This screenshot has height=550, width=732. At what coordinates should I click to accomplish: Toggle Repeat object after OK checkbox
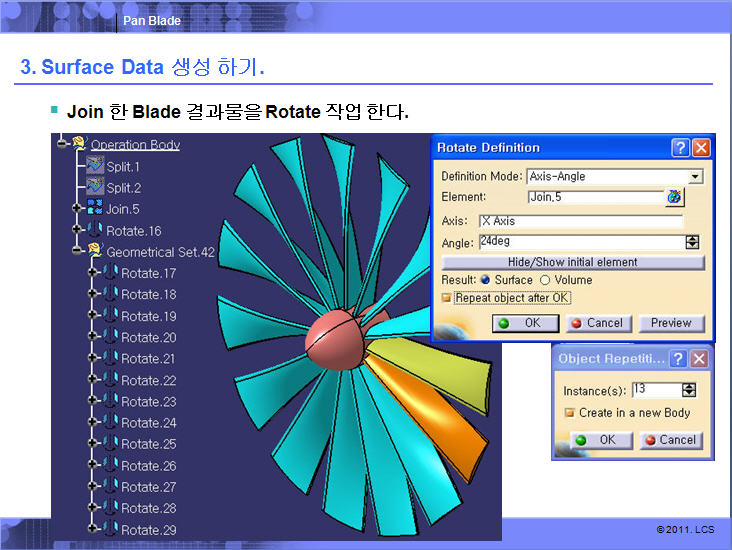[x=447, y=298]
